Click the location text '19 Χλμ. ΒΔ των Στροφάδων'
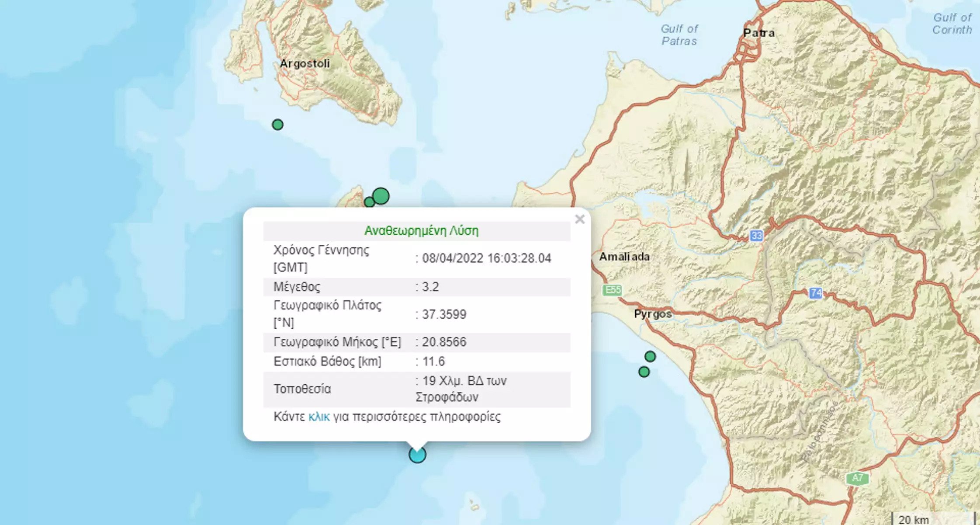The image size is (980, 525). [461, 389]
